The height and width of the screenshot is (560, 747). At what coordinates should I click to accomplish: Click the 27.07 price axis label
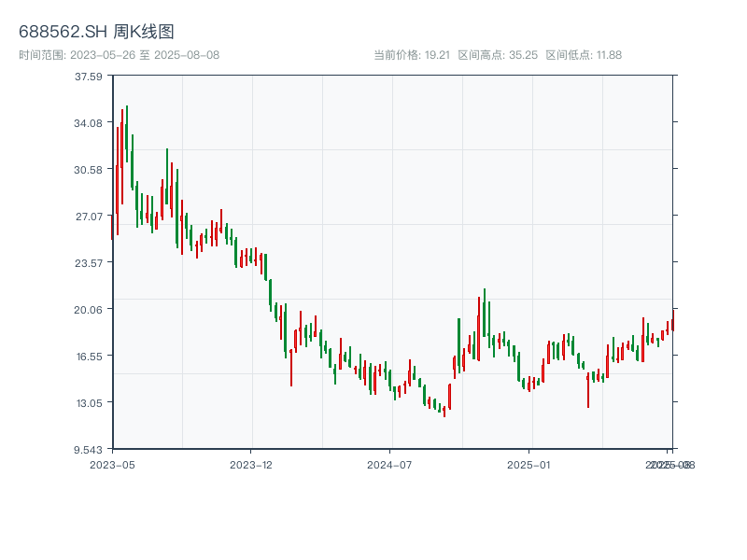[89, 217]
